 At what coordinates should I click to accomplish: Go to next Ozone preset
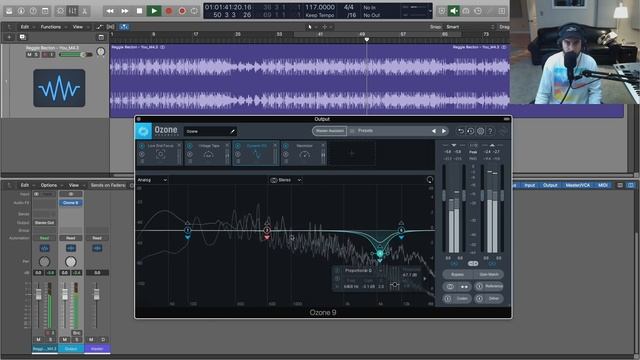(x=444, y=131)
